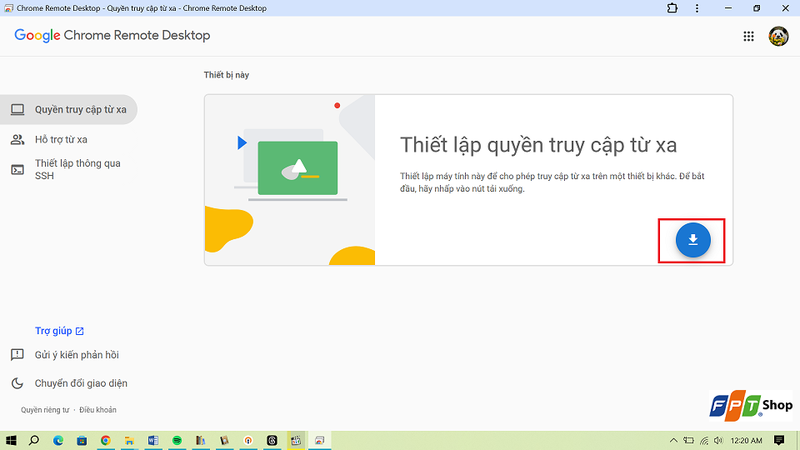Click the Thiết lập quyền truy cập từ xa title
Viewport: 800px width, 450px height.
point(538,145)
